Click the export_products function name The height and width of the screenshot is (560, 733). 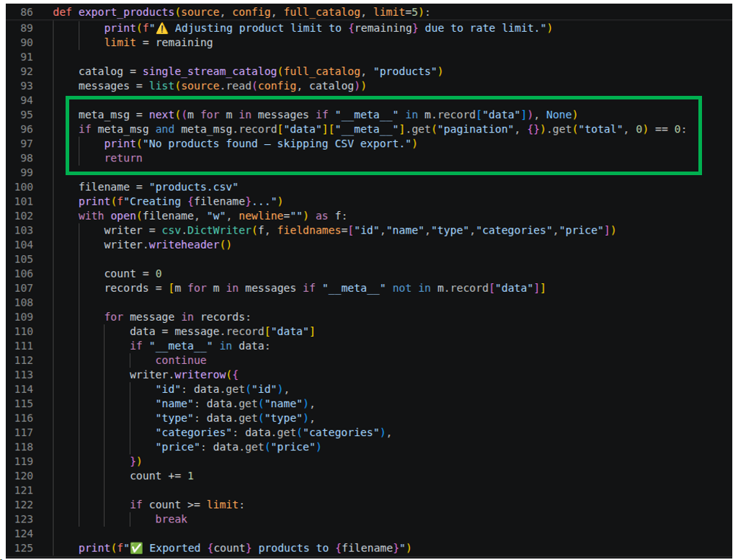point(126,12)
